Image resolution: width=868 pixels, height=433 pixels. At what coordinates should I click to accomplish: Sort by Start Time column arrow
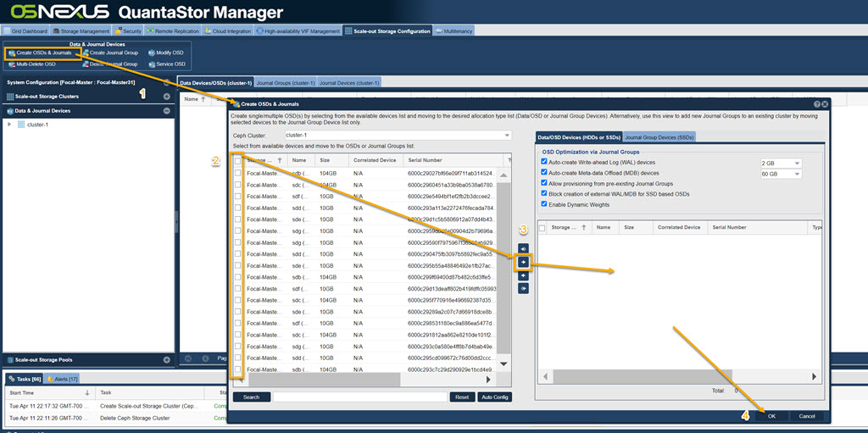(x=86, y=392)
